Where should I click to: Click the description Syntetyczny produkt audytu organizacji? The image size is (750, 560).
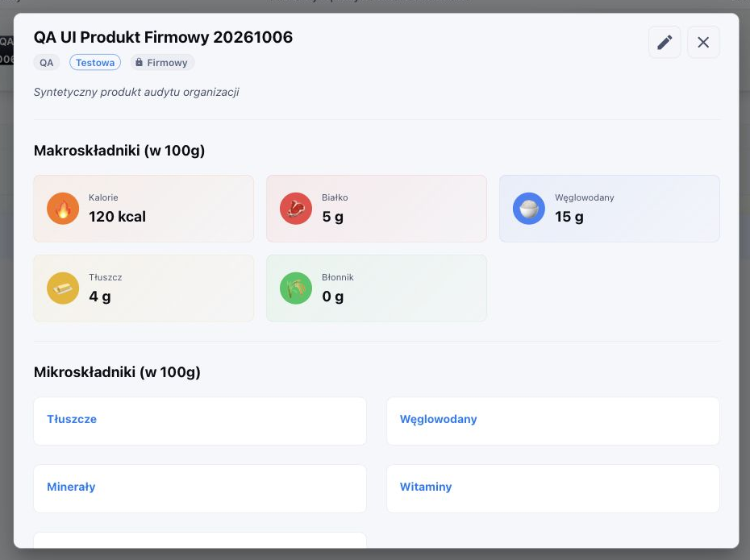pyautogui.click(x=136, y=92)
